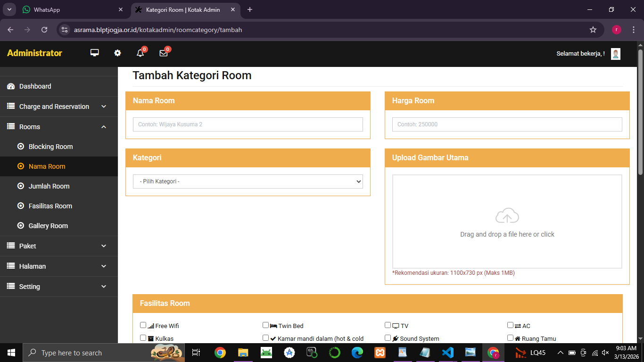
Task: Open Visual Studio Code from the taskbar
Action: click(x=447, y=353)
